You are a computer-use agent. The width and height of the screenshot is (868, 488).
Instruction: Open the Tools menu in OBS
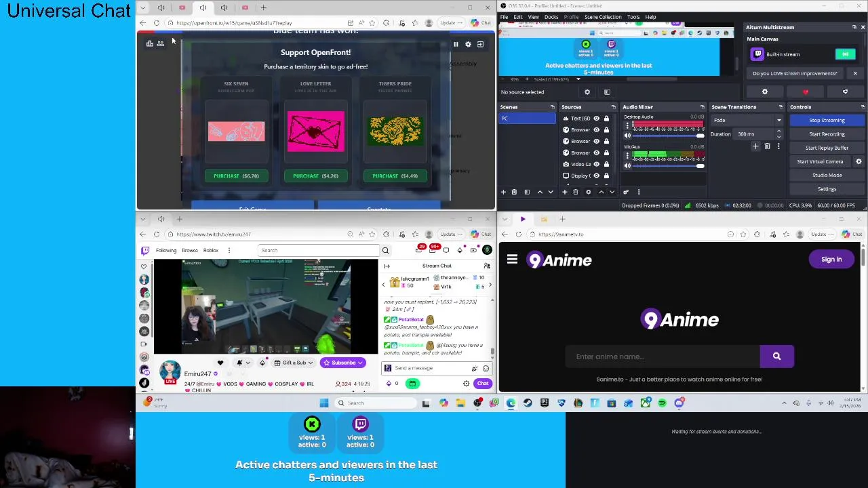(633, 17)
